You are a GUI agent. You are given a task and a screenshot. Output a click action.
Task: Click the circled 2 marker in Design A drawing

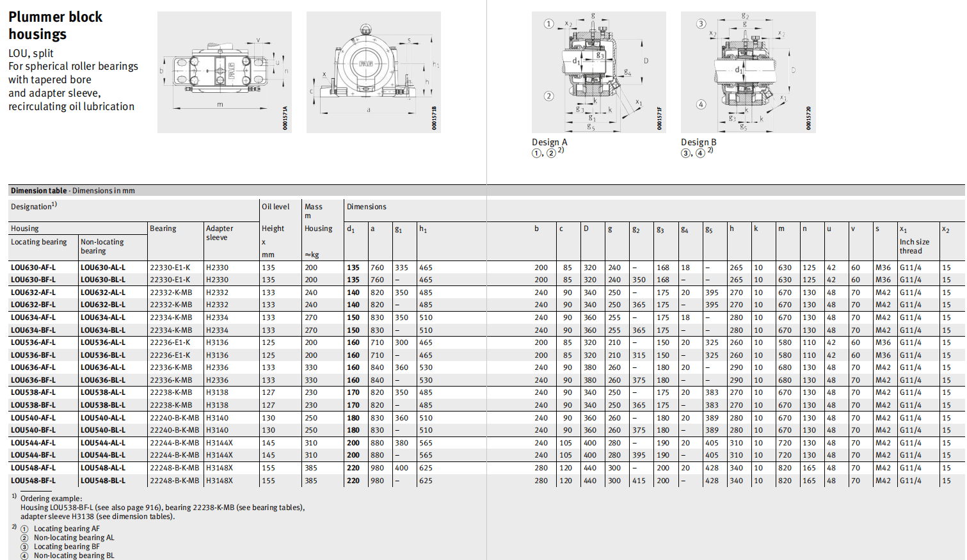pyautogui.click(x=548, y=96)
